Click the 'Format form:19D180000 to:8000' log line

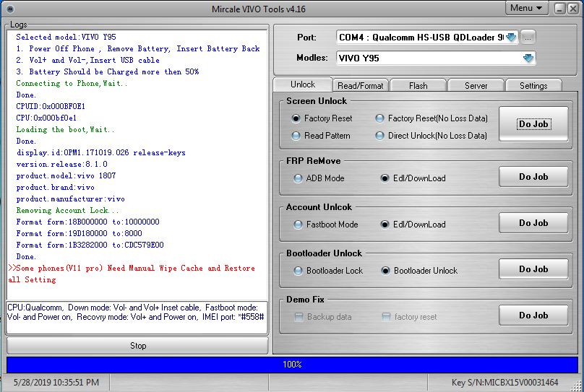[x=79, y=233]
